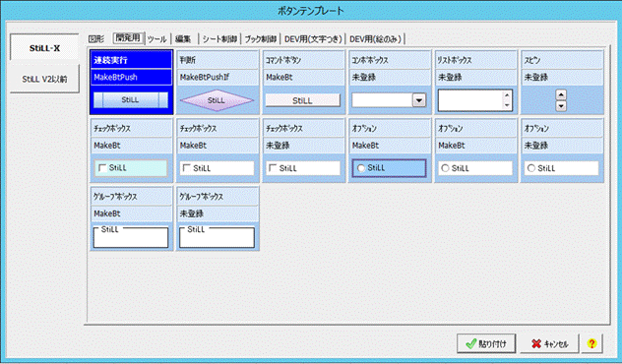Click the first チェックボックス header label

[112, 129]
